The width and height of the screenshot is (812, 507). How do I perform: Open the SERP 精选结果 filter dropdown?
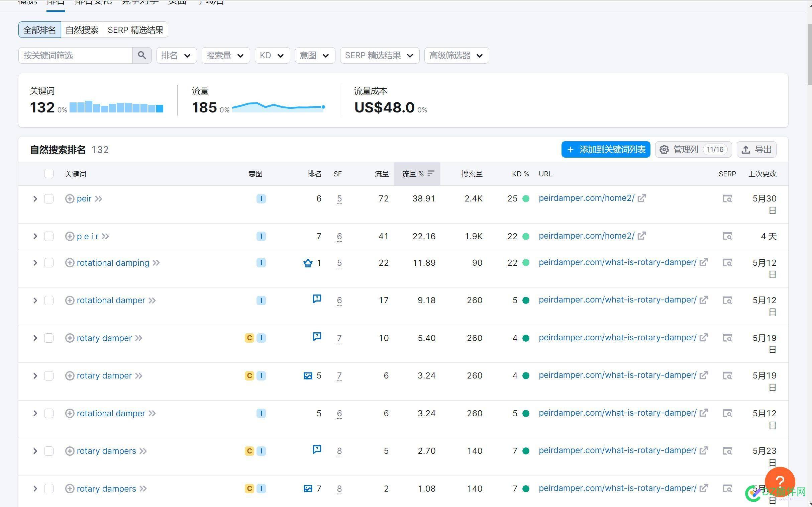click(379, 55)
